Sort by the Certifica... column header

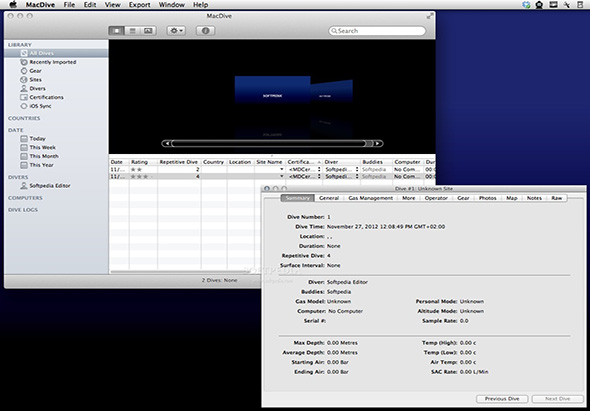pyautogui.click(x=304, y=162)
